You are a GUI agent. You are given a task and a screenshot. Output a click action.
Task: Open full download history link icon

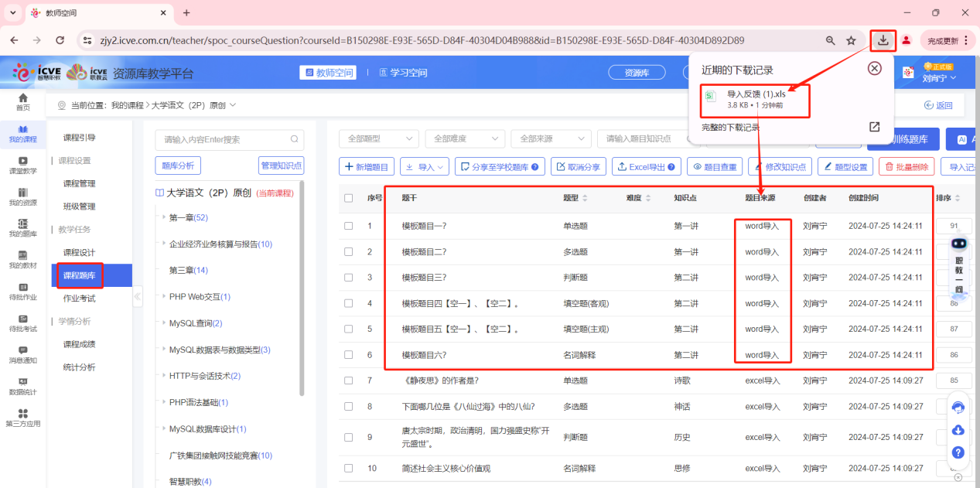(874, 127)
